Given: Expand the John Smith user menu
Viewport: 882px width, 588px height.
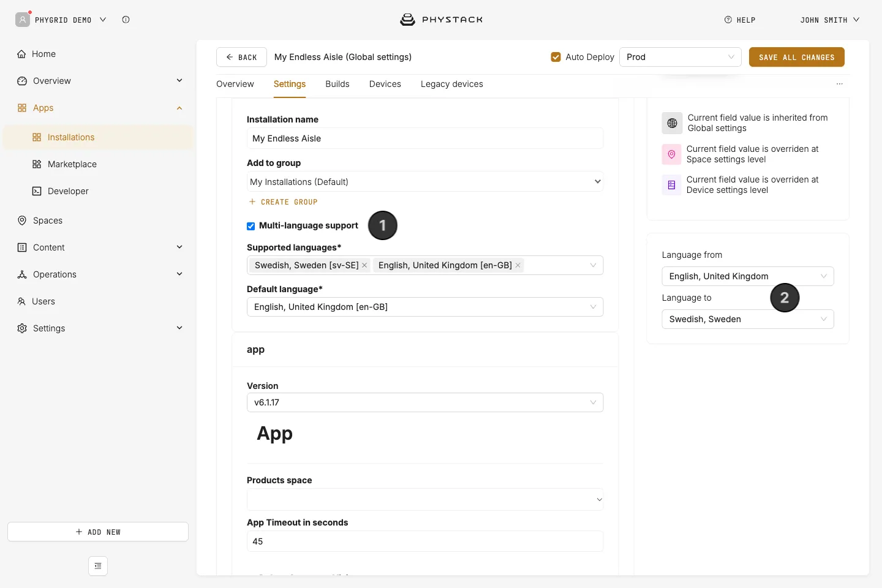Looking at the screenshot, I should [830, 20].
